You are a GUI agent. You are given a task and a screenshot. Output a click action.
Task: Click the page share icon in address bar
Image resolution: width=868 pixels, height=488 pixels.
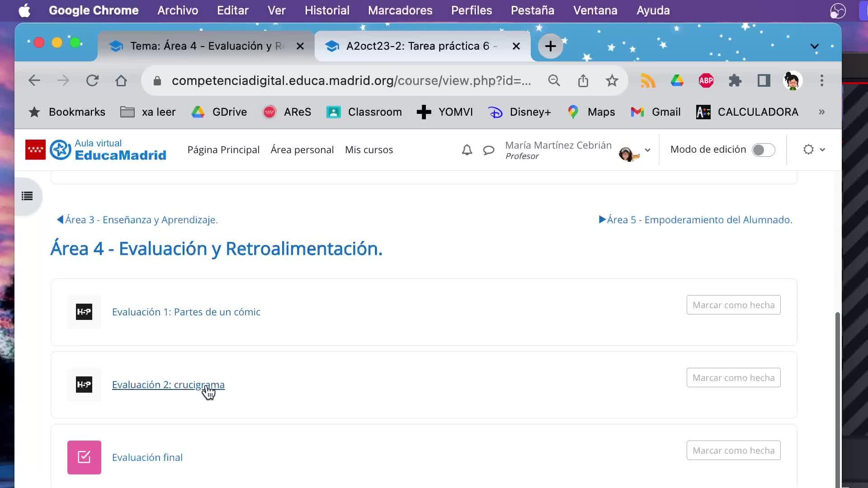coord(583,81)
